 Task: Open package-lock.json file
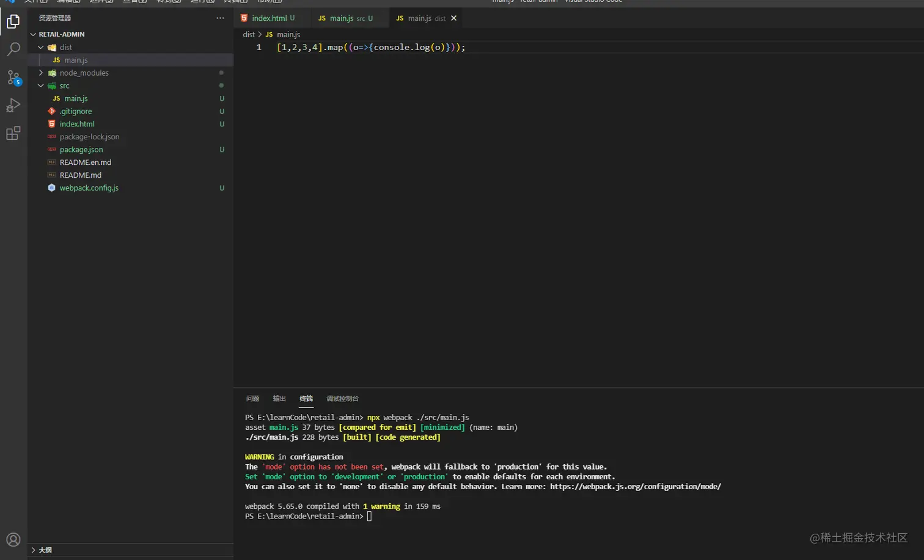point(130,137)
